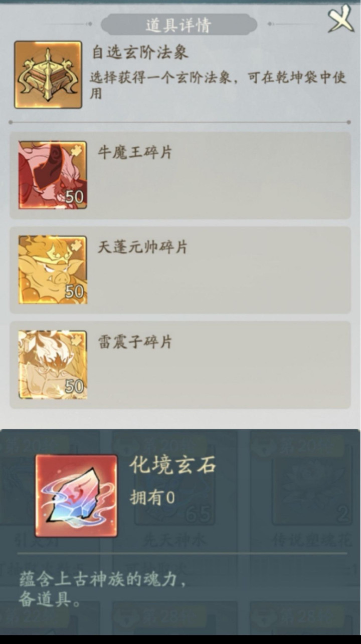Screen dimensions: 361x644
Task: Click the 牛魔王碎片 name label
Action: (x=135, y=152)
